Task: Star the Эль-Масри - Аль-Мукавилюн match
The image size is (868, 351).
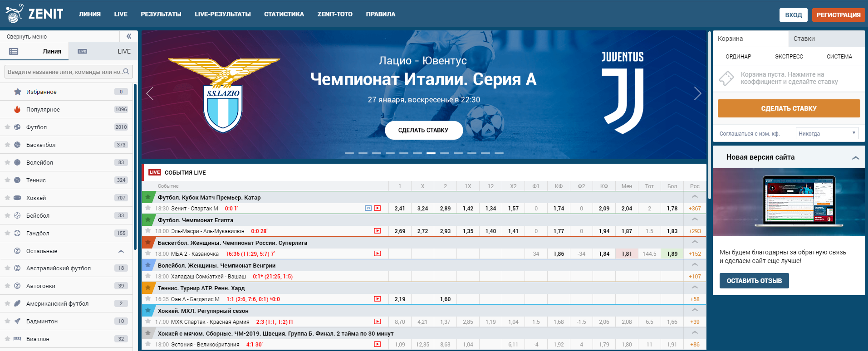Action: (x=148, y=231)
